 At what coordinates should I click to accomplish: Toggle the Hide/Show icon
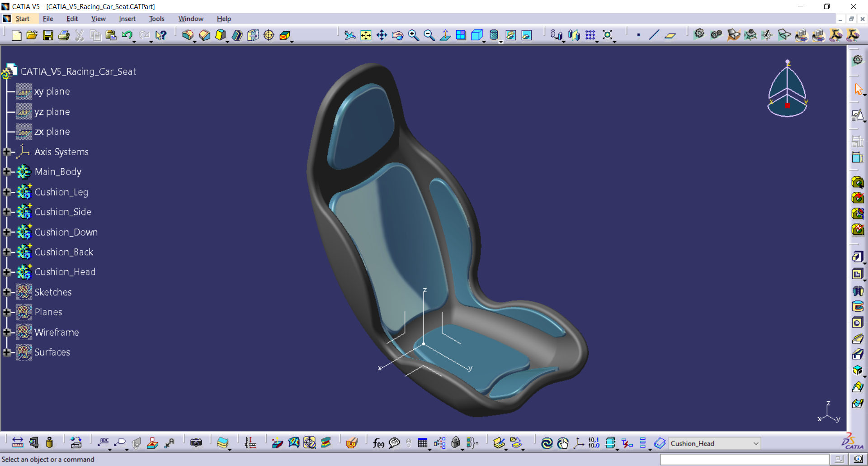pyautogui.click(x=511, y=35)
